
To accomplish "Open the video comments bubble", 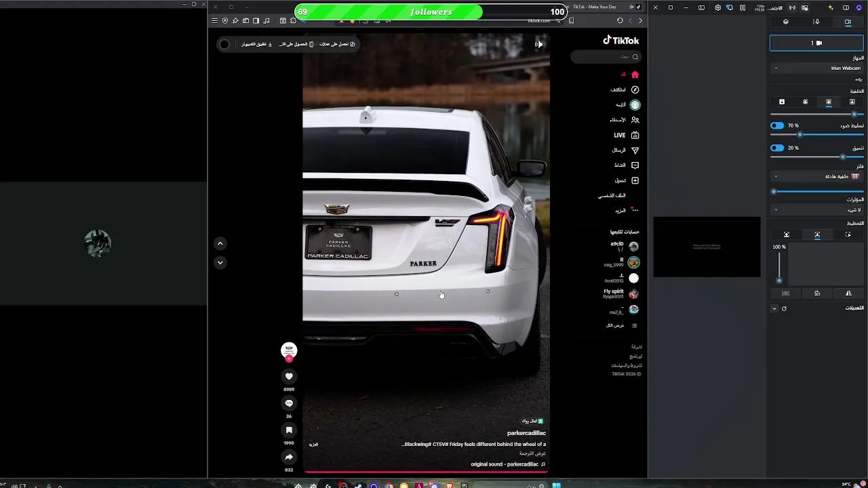I will [x=289, y=403].
